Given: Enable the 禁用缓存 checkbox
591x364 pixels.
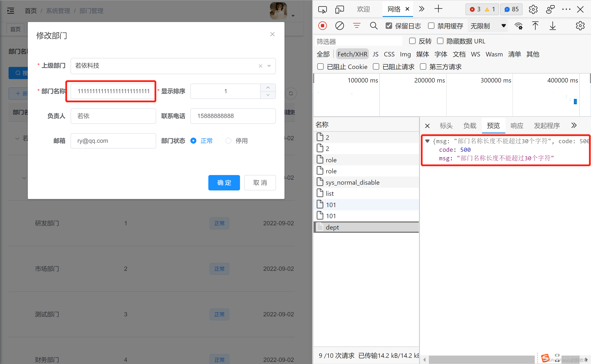Looking at the screenshot, I should pyautogui.click(x=431, y=25).
